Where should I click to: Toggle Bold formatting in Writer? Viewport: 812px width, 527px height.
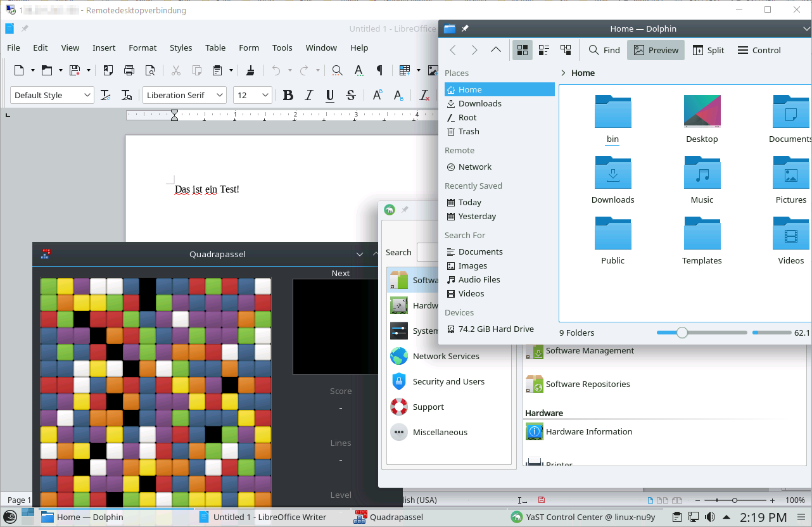pyautogui.click(x=288, y=96)
